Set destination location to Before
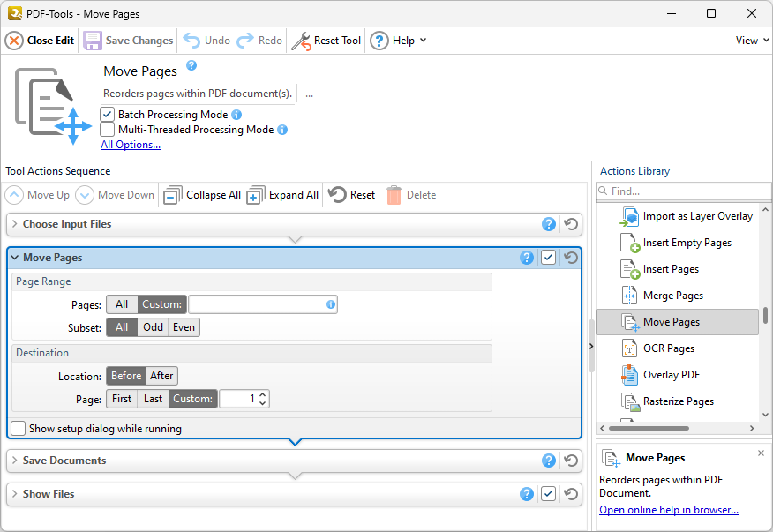The width and height of the screenshot is (773, 532). point(126,376)
